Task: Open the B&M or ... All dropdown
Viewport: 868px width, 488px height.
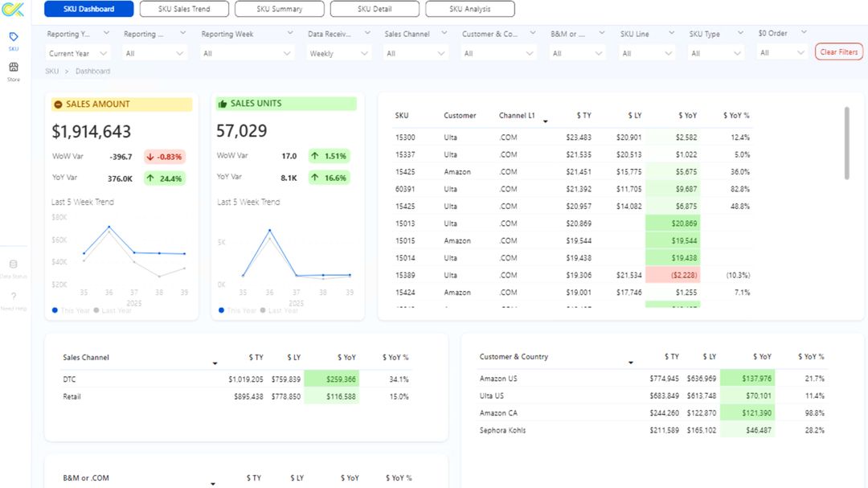Action: coord(577,53)
